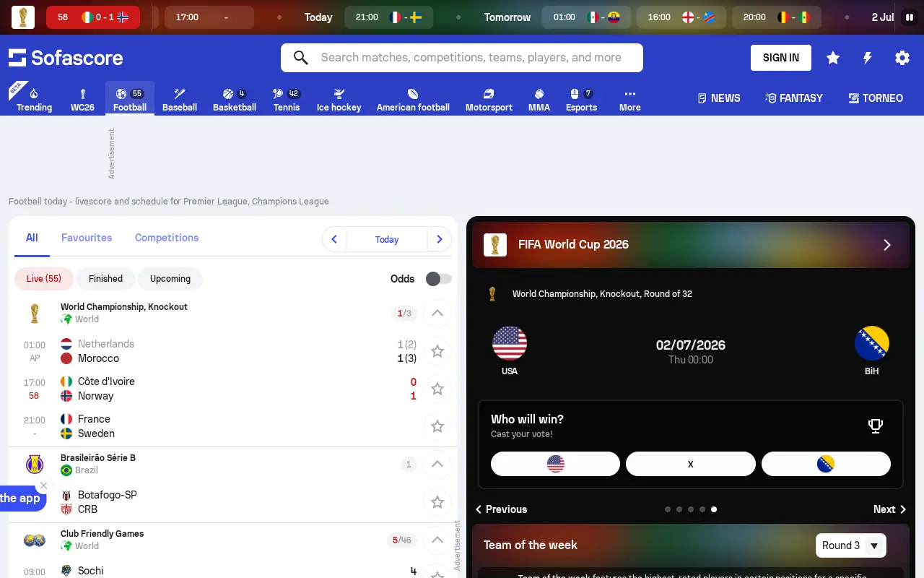This screenshot has height=578, width=924.
Task: Focus the search matches input field
Action: (x=462, y=58)
